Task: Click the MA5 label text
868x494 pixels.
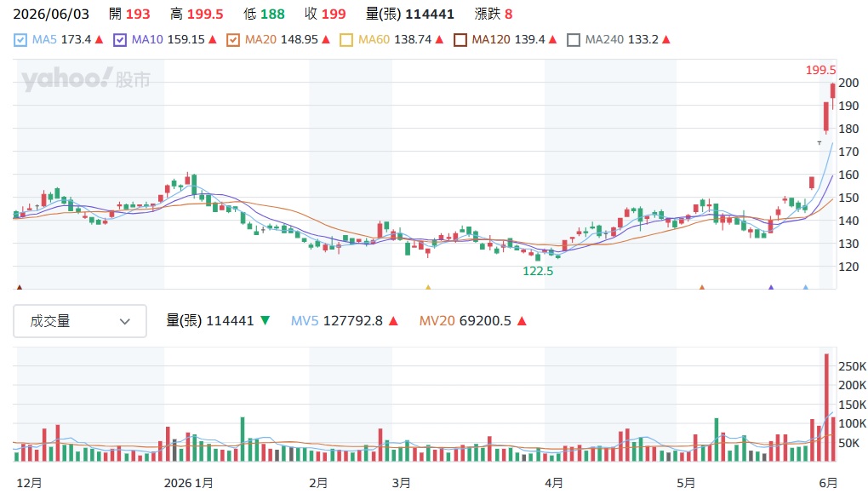Action: [44, 39]
